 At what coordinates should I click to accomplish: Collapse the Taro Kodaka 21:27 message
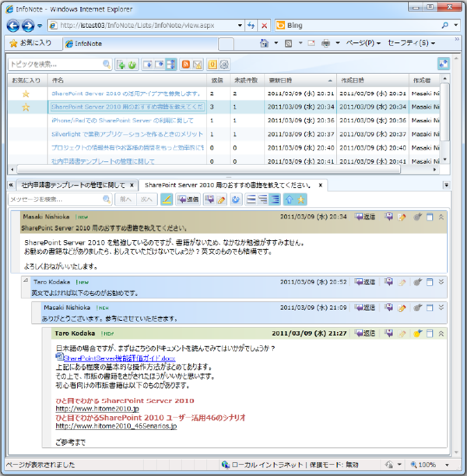[441, 333]
